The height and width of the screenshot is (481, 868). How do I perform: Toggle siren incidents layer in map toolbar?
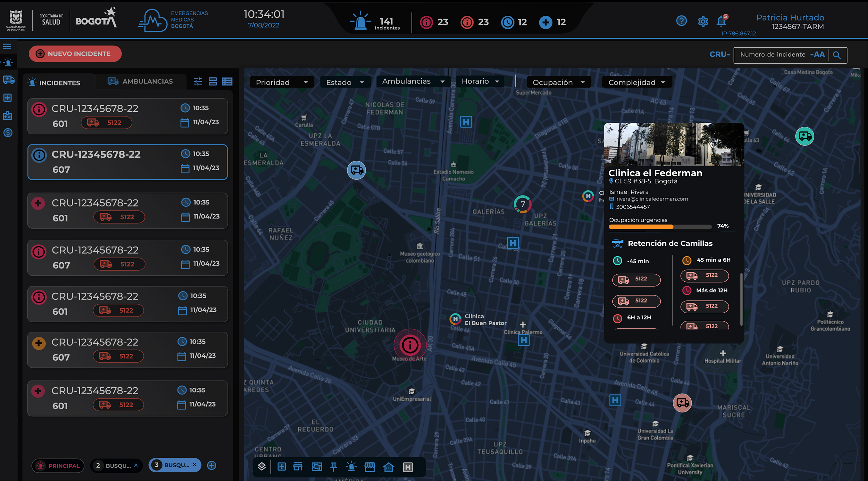(x=351, y=467)
